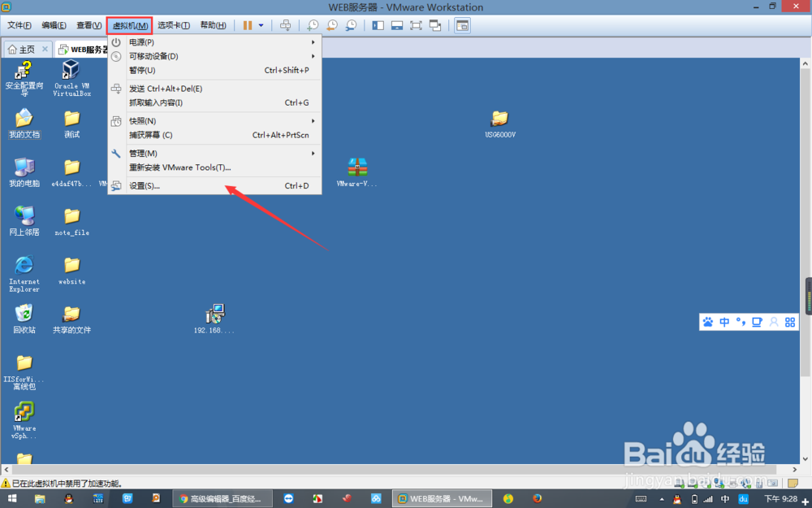This screenshot has width=812, height=508.
Task: Select the IISforWi... 离线包 folder icon
Action: pos(24,372)
